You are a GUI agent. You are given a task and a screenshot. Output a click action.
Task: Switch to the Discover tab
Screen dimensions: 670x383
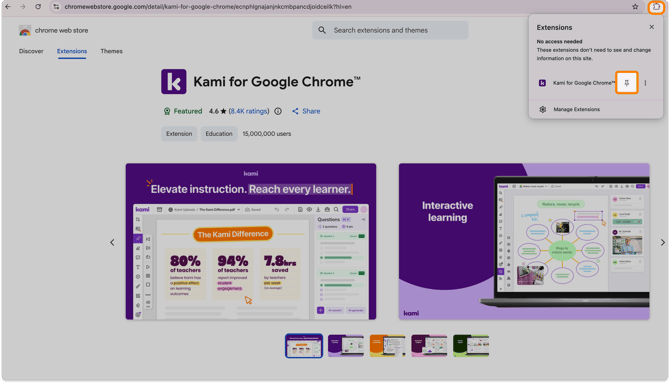(31, 51)
